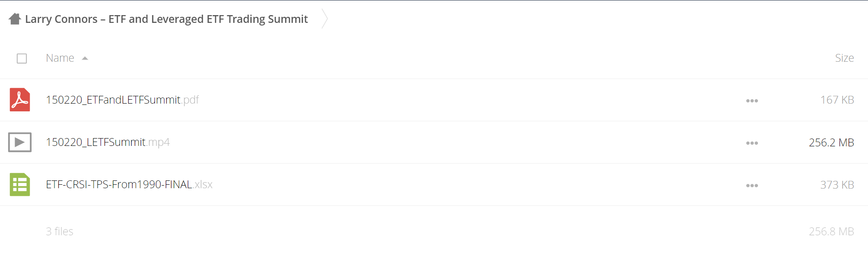Open more options for 150220_ETFandLETFSummit.pdf
The height and width of the screenshot is (262, 868).
(x=752, y=101)
